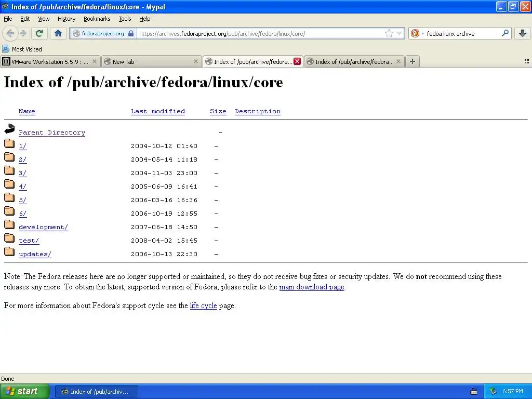
Task: Open the test/ directory link
Action: (29, 241)
